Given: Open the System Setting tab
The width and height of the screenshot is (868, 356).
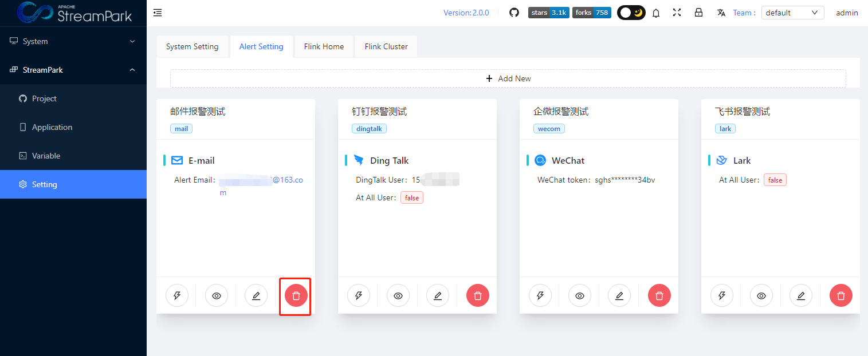Looking at the screenshot, I should (x=192, y=46).
